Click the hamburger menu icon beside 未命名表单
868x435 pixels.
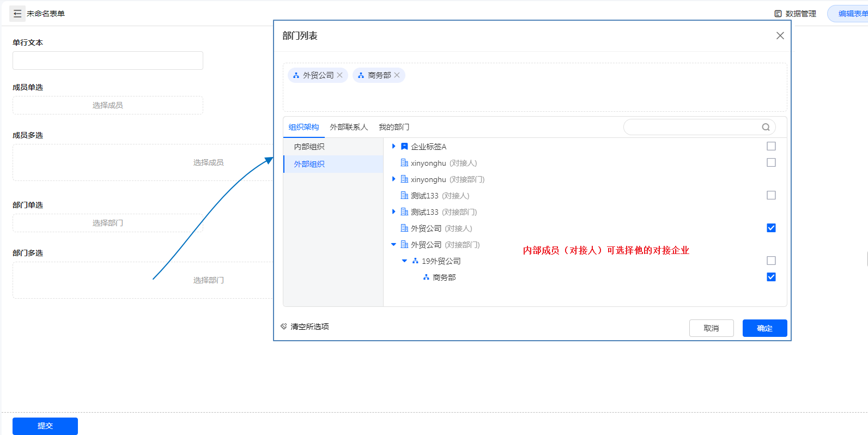17,14
